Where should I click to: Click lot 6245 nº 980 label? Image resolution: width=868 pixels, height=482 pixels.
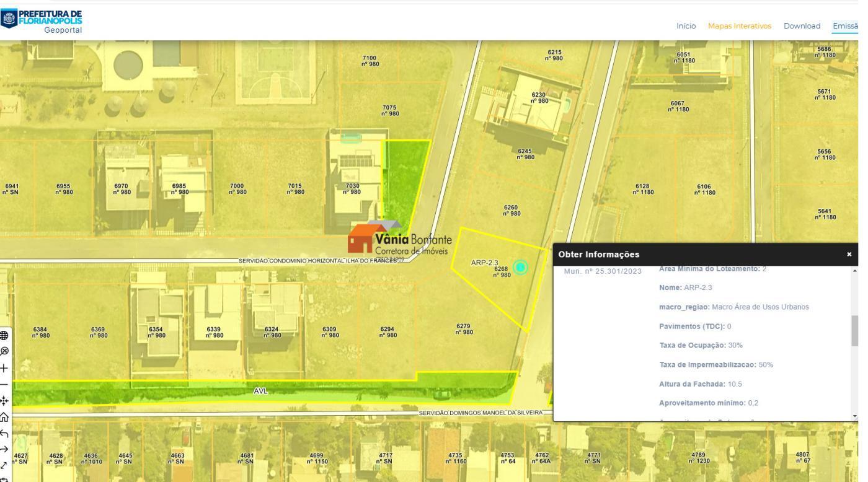point(525,154)
